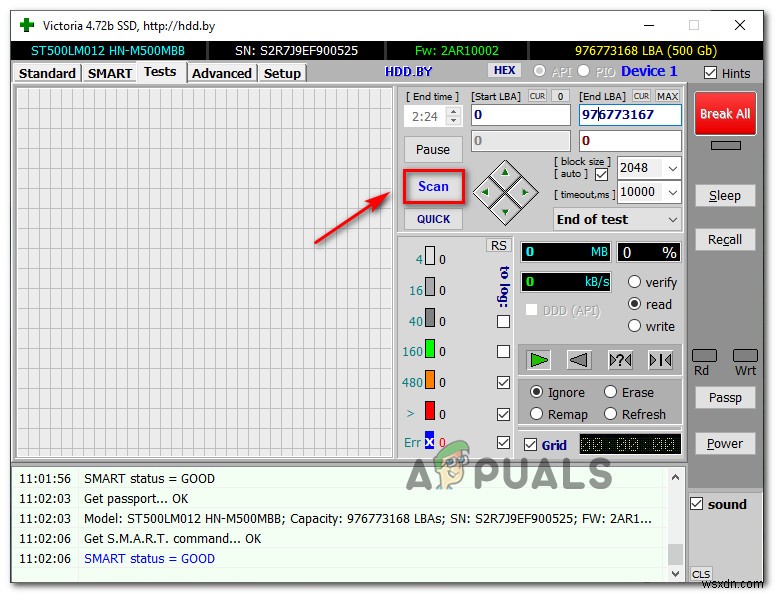This screenshot has width=775, height=594.
Task: Switch to the Advanced tab
Action: pos(221,73)
